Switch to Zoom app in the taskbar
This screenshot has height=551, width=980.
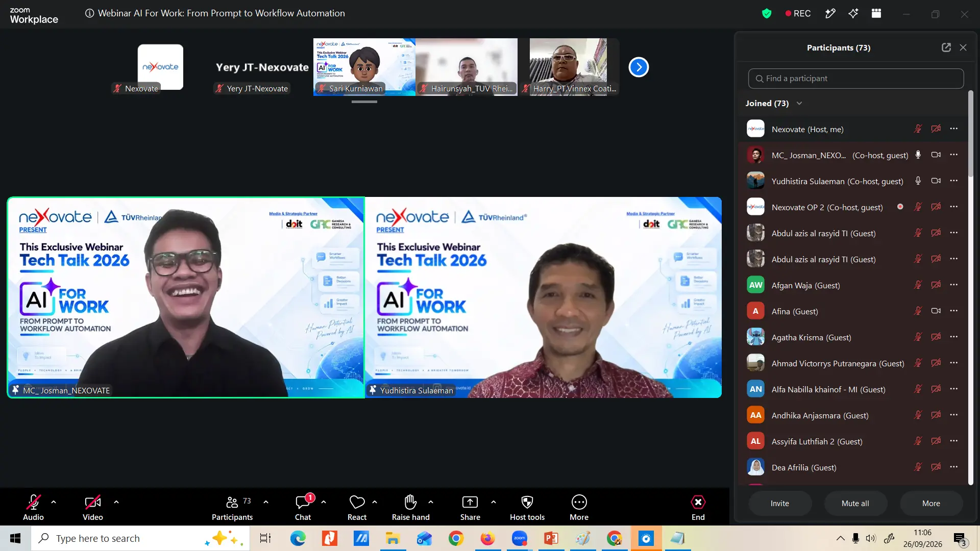coord(520,538)
